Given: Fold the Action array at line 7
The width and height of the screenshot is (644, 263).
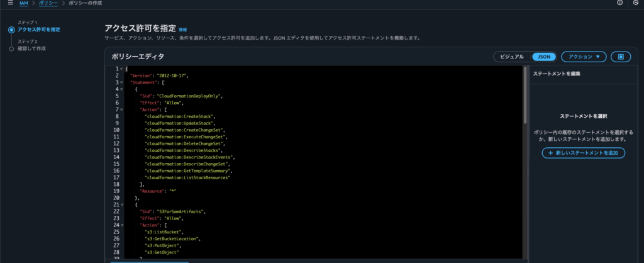Looking at the screenshot, I should [121, 109].
